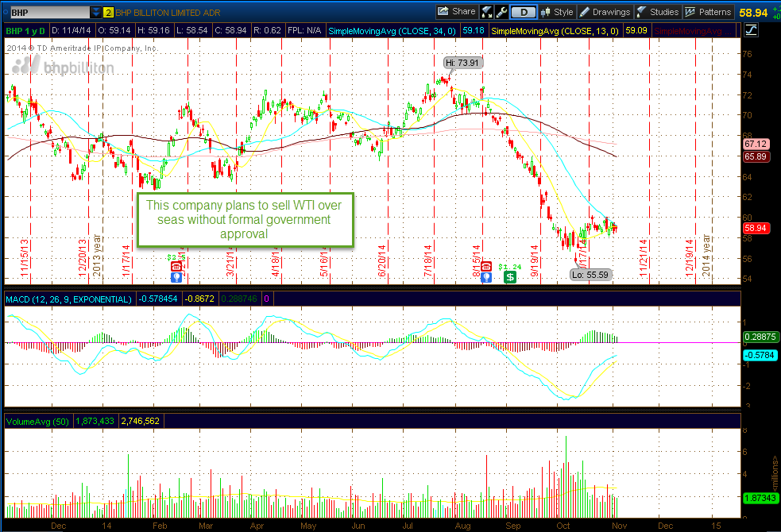
Task: Click the Lo: 55.59 price bubble
Action: click(590, 275)
